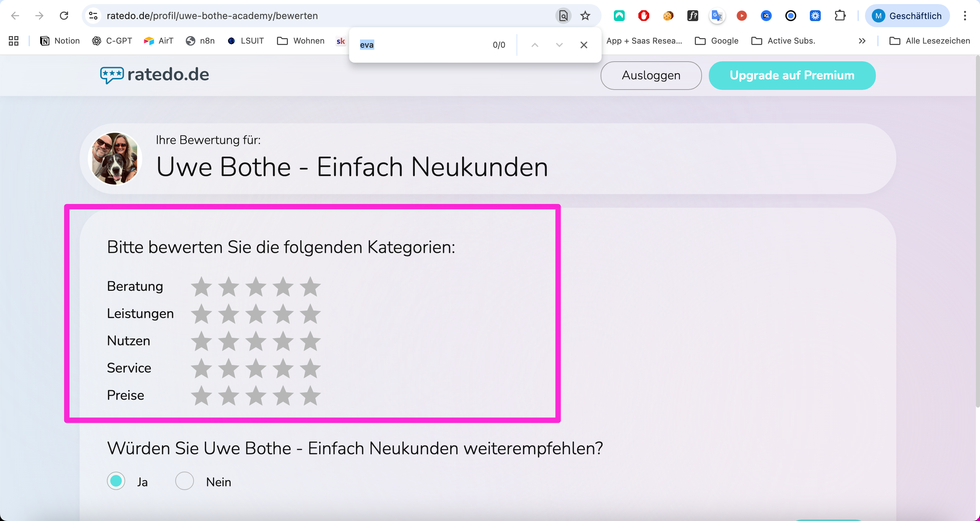Jump to the next find result
Screen dimensions: 980x521
(x=559, y=45)
